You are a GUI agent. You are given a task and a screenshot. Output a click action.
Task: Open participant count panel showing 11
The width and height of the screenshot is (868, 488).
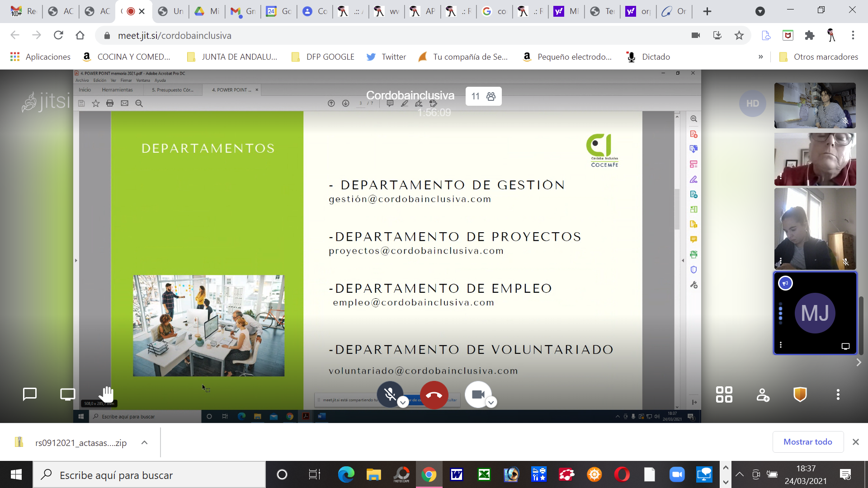483,96
